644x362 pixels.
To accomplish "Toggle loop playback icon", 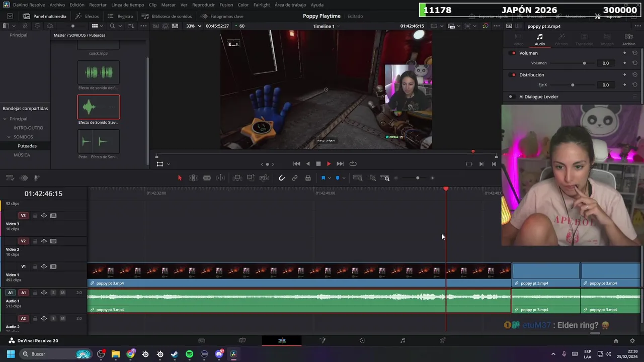I will click(x=353, y=164).
